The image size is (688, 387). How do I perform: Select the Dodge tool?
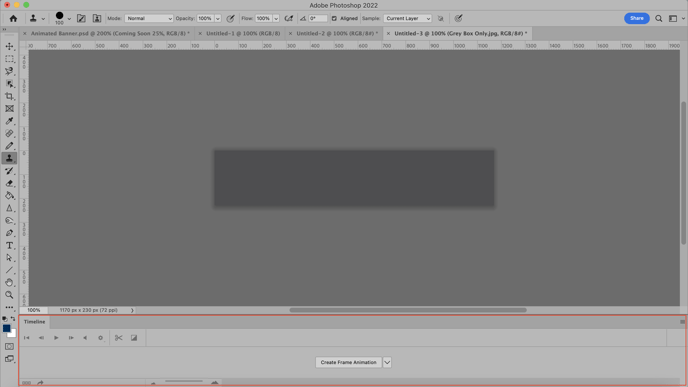9,220
